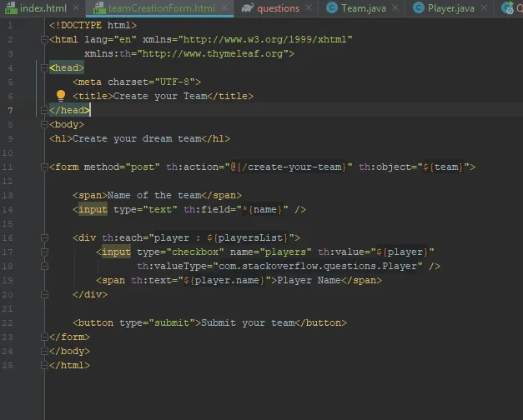Open the yellow lightbulb quick-fix icon
Screen dimensions: 523x420
click(61, 96)
